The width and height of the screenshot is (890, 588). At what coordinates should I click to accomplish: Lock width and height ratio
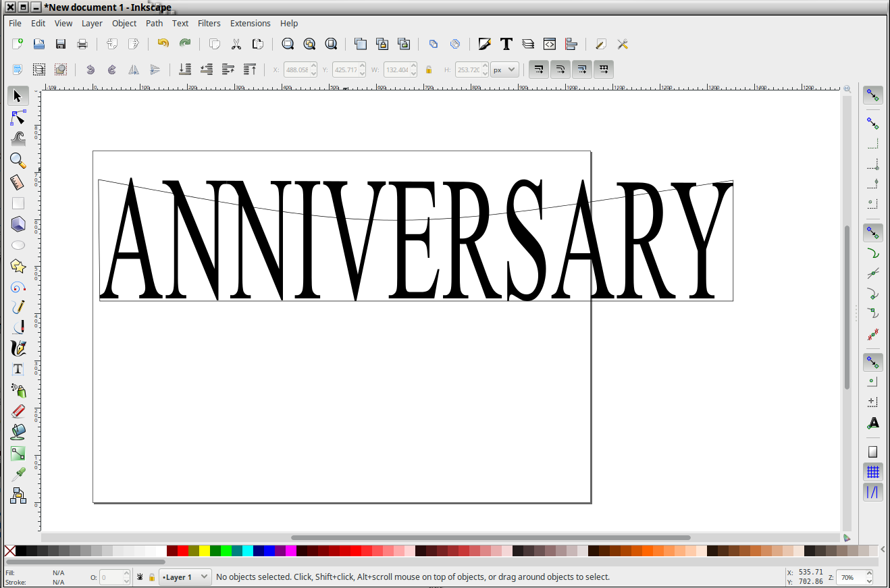coord(429,70)
